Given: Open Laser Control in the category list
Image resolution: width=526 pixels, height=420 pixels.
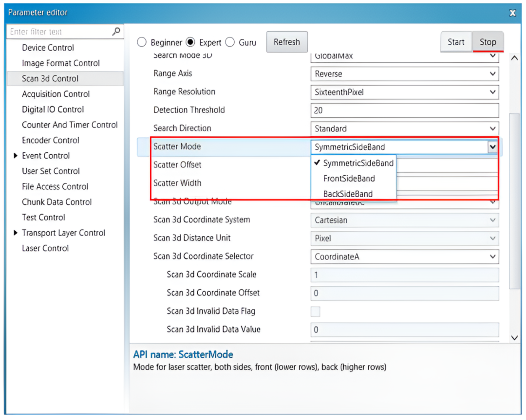Looking at the screenshot, I should tap(45, 248).
